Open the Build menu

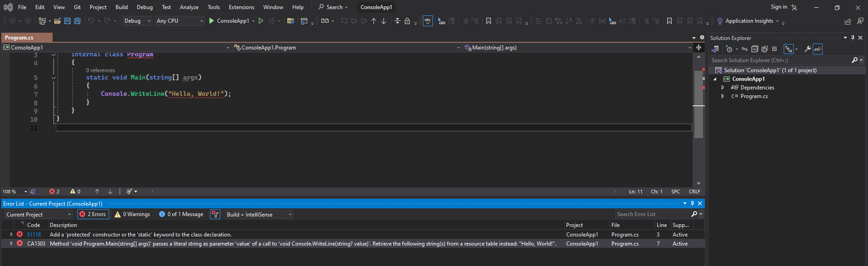[121, 7]
